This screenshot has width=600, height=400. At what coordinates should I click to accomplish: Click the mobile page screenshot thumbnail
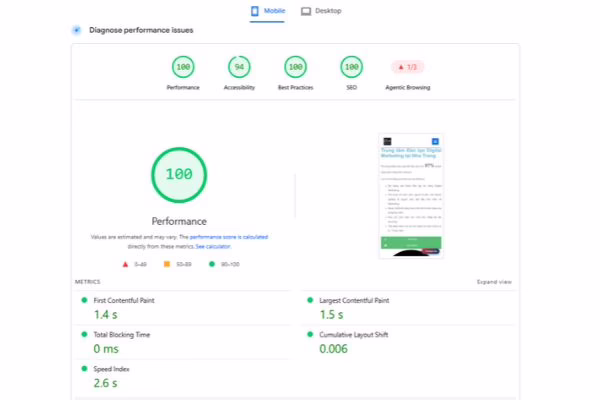point(411,196)
